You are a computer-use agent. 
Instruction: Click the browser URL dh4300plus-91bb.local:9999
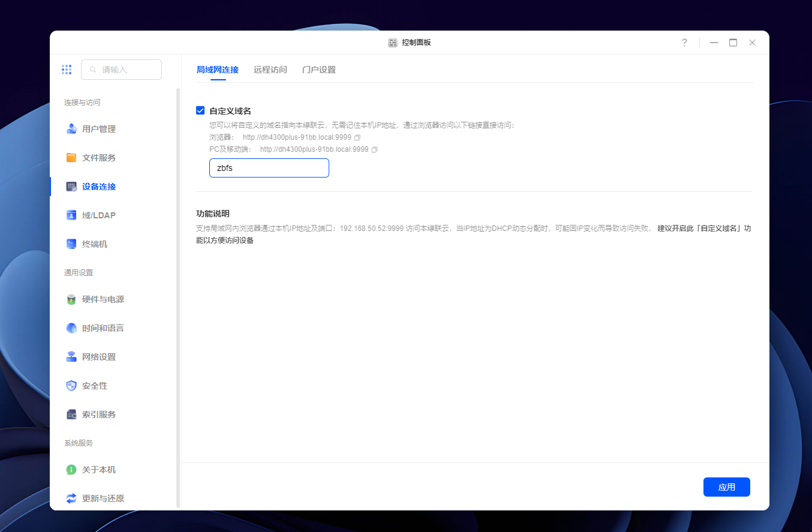point(297,137)
